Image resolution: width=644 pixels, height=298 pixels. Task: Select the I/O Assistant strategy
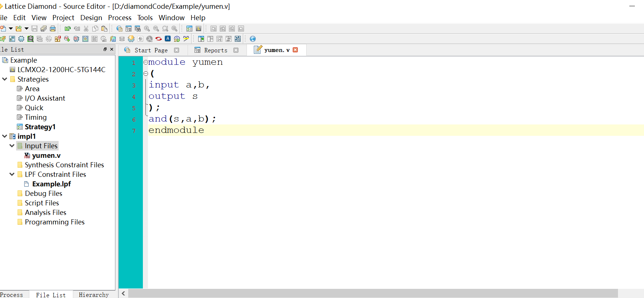(45, 98)
